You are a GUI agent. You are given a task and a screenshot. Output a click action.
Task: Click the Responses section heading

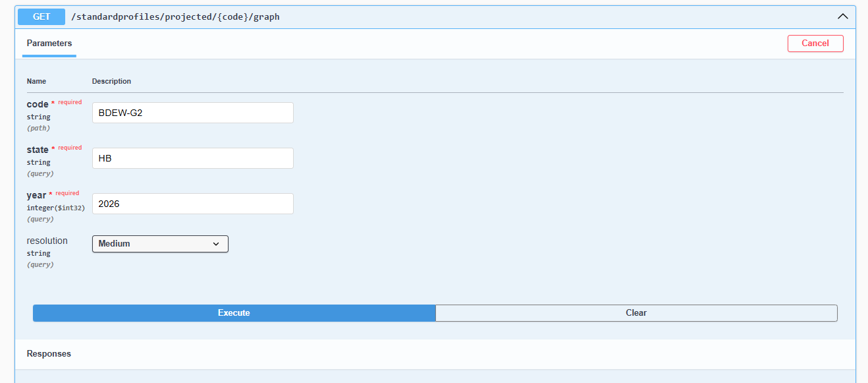click(x=49, y=354)
